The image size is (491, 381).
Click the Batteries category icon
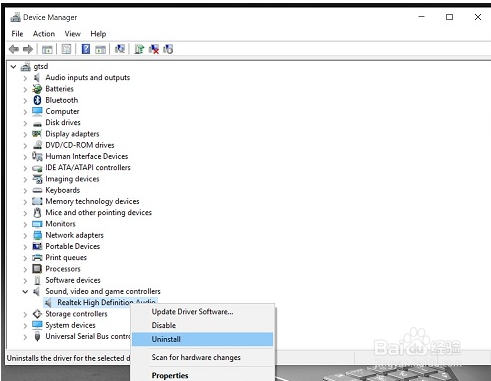pyautogui.click(x=37, y=89)
